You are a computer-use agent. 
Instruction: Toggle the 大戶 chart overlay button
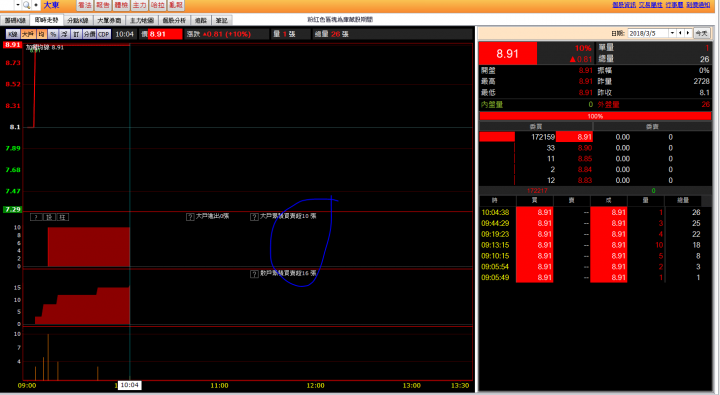28,34
